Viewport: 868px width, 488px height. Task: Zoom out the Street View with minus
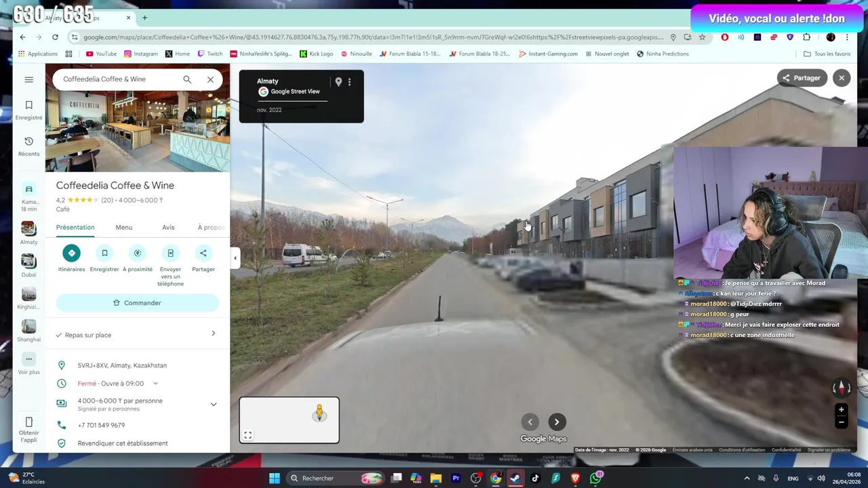tap(841, 422)
